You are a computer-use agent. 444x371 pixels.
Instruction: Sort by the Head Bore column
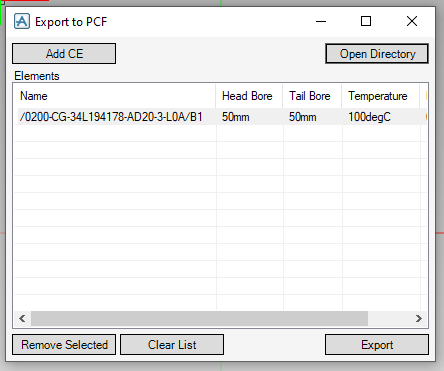[x=249, y=96]
